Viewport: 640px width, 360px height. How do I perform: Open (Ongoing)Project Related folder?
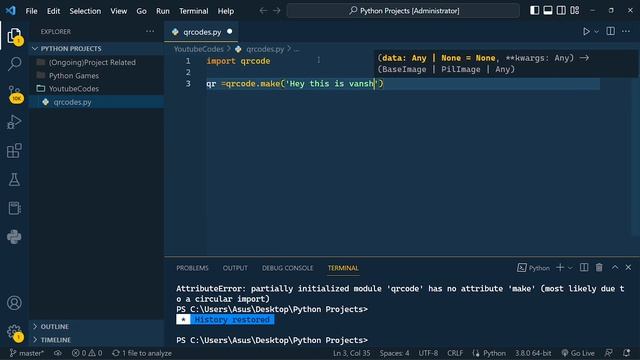(96, 62)
